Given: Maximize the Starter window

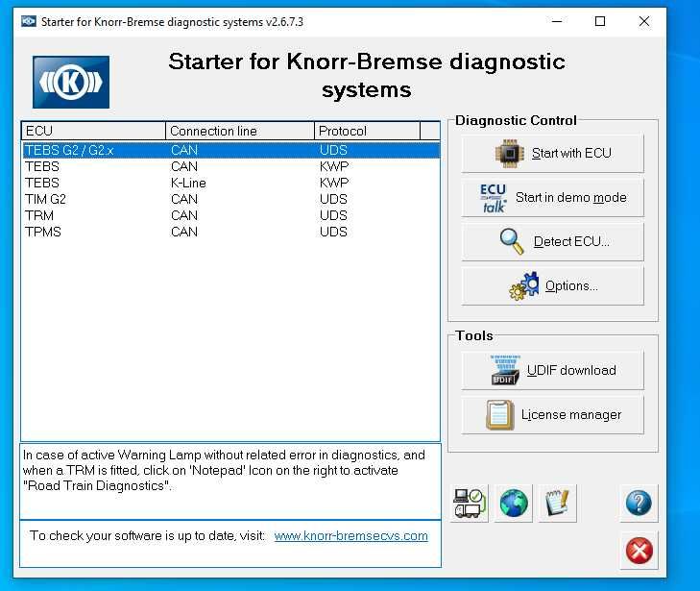Looking at the screenshot, I should (600, 21).
